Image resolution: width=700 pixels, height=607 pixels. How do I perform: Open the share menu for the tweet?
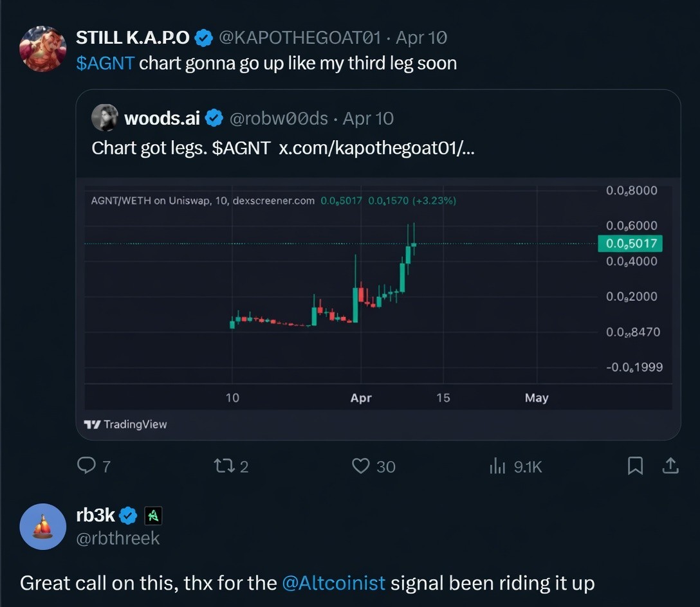click(x=670, y=466)
